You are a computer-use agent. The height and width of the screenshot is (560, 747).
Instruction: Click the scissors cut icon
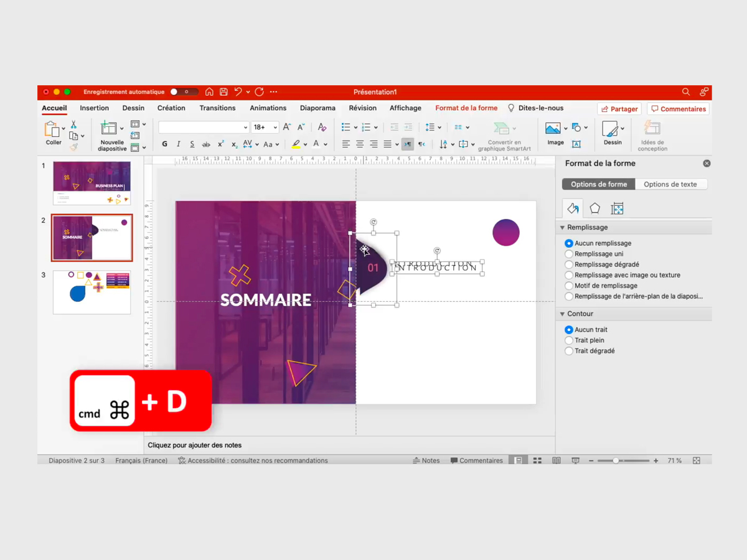[x=73, y=124]
